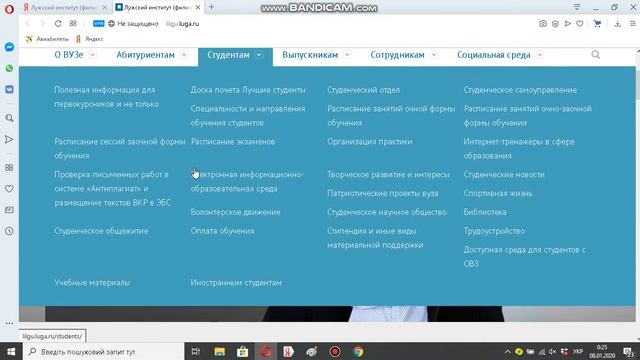Open Учебные материалы link
The width and height of the screenshot is (640, 360).
[x=92, y=282]
